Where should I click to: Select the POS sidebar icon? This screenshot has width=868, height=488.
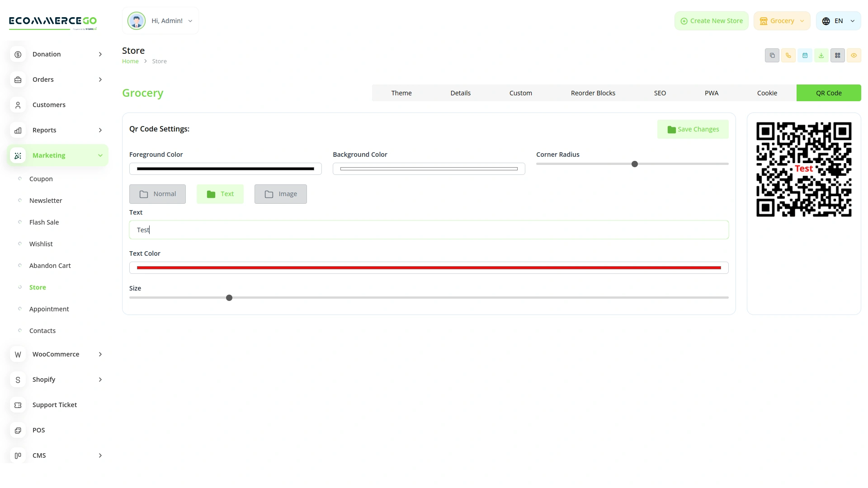tap(18, 430)
